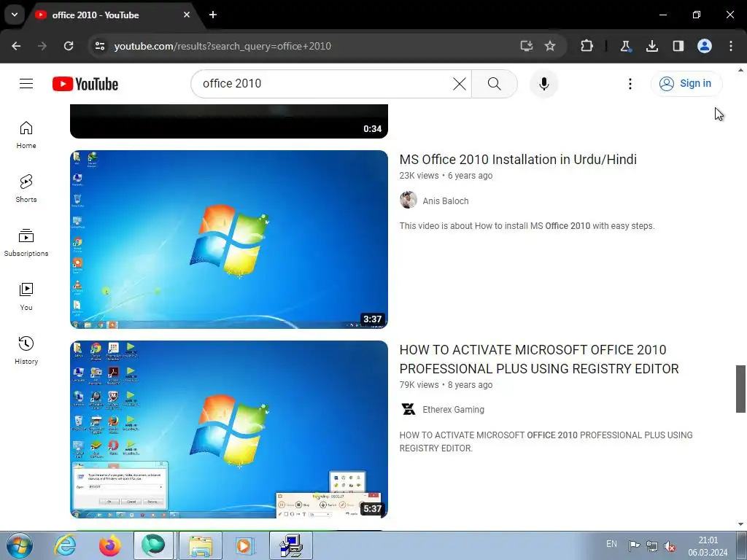
Task: Click the page vertical scrollbar thumb
Action: 740,389
